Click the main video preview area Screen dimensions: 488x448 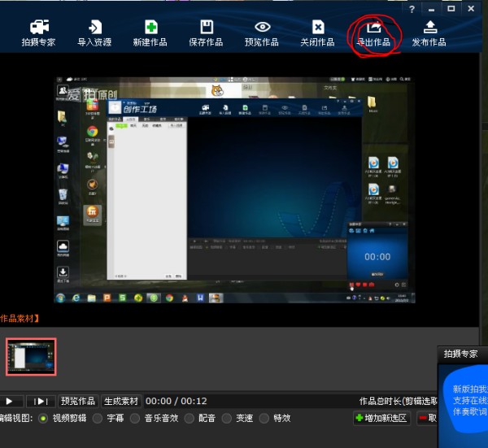click(x=234, y=189)
